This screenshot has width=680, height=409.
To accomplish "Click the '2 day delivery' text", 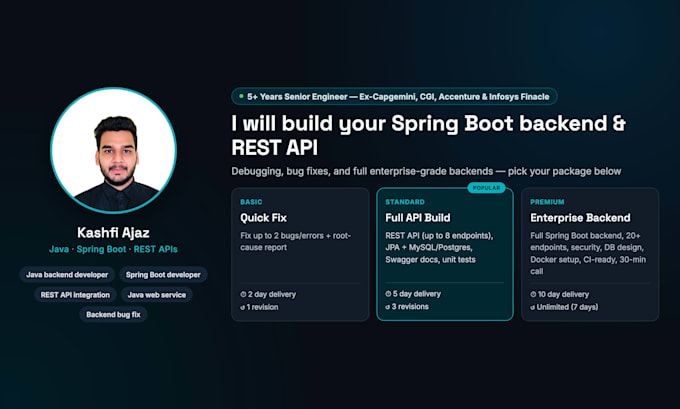I will pos(272,294).
